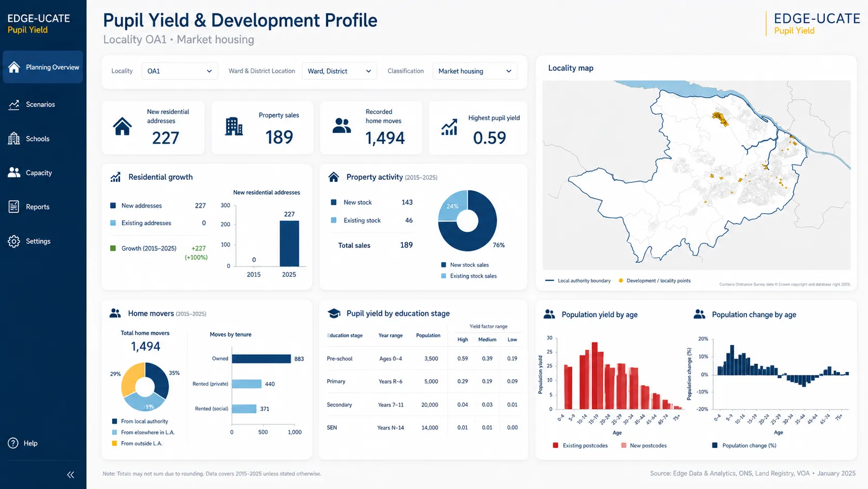Click the Settings gear icon
This screenshot has width=868, height=489.
pos(14,241)
